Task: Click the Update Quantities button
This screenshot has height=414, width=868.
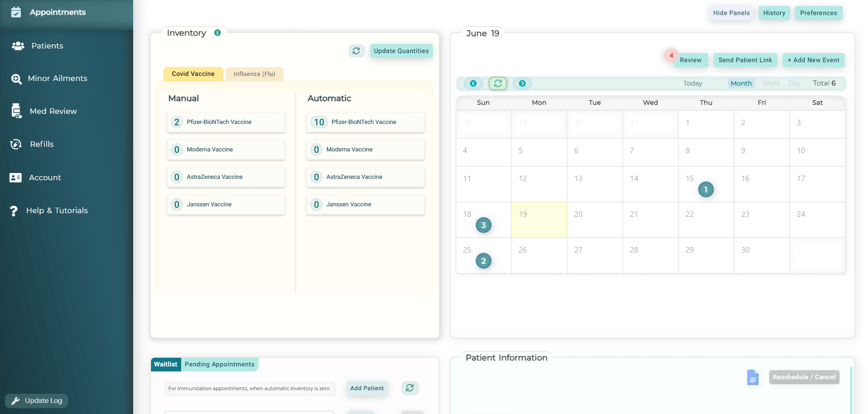Action: point(401,51)
